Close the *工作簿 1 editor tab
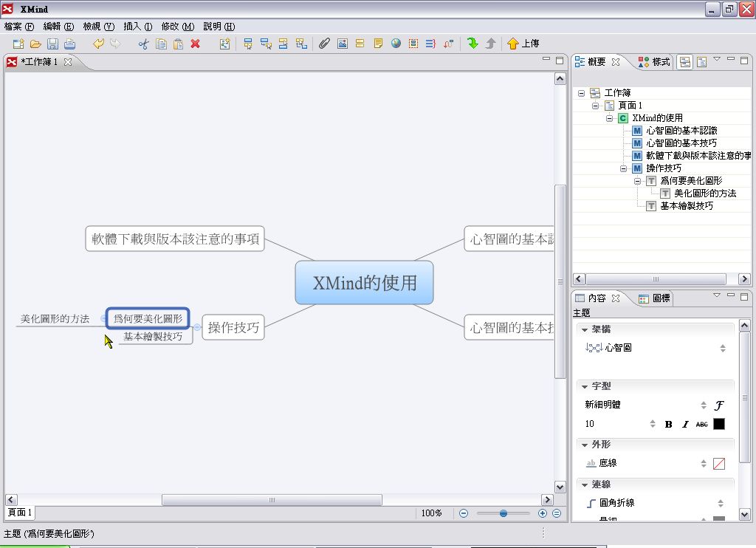This screenshot has width=756, height=548. click(x=68, y=62)
